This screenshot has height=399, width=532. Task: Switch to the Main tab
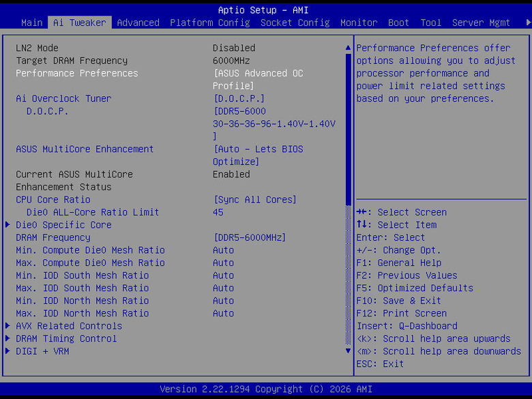tap(32, 23)
